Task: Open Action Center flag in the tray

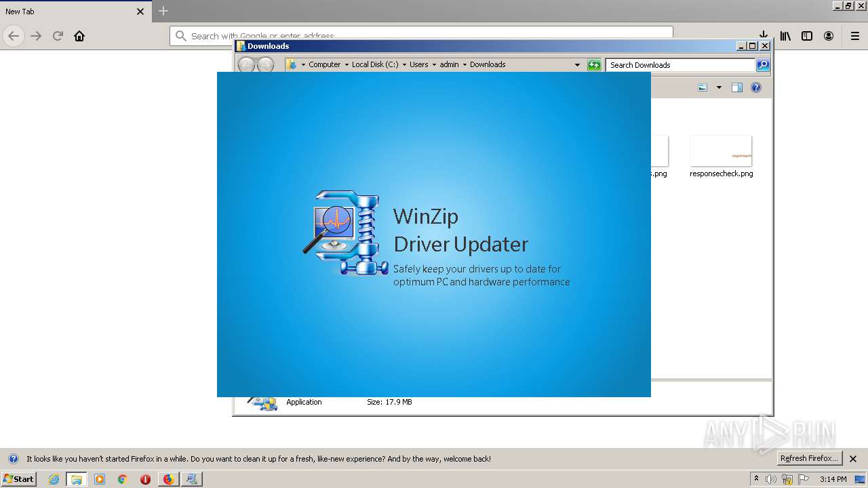Action: click(x=804, y=479)
